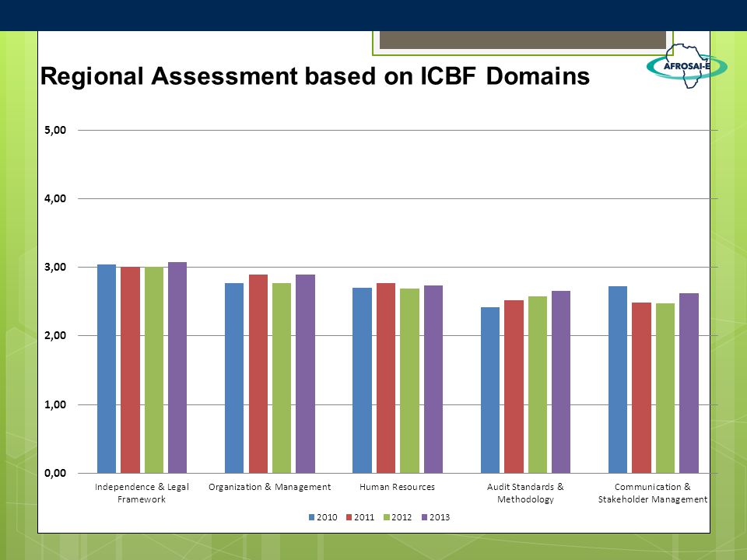Click the 'Communication & Stakeholder Management' axis label
747x560 pixels.
653,493
